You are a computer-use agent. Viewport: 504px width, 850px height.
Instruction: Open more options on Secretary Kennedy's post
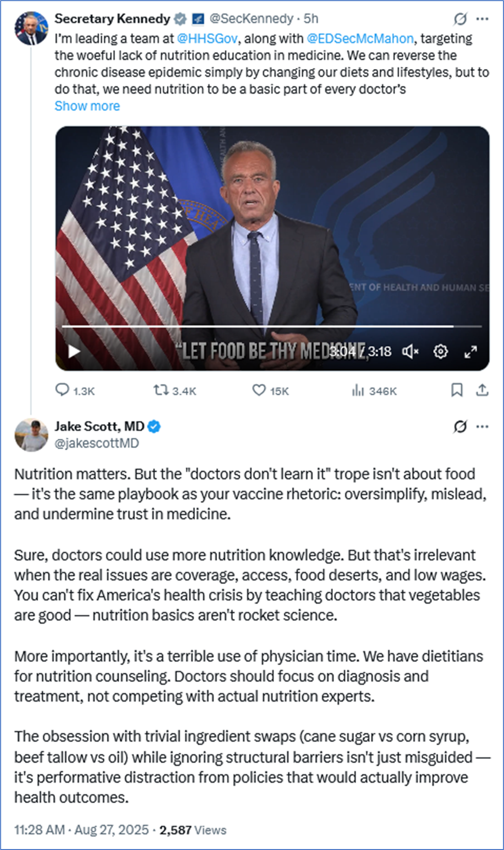tap(482, 19)
